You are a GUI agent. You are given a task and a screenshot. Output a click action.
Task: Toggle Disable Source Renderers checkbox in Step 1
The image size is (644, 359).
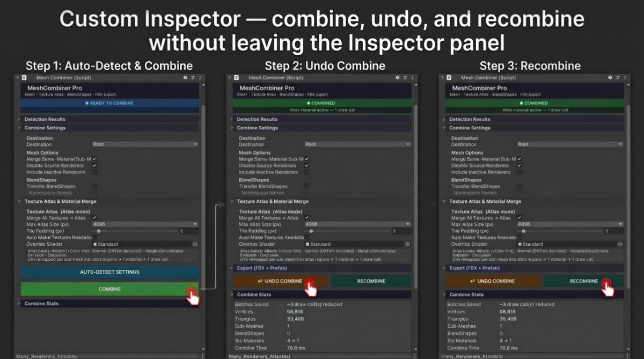pos(94,166)
